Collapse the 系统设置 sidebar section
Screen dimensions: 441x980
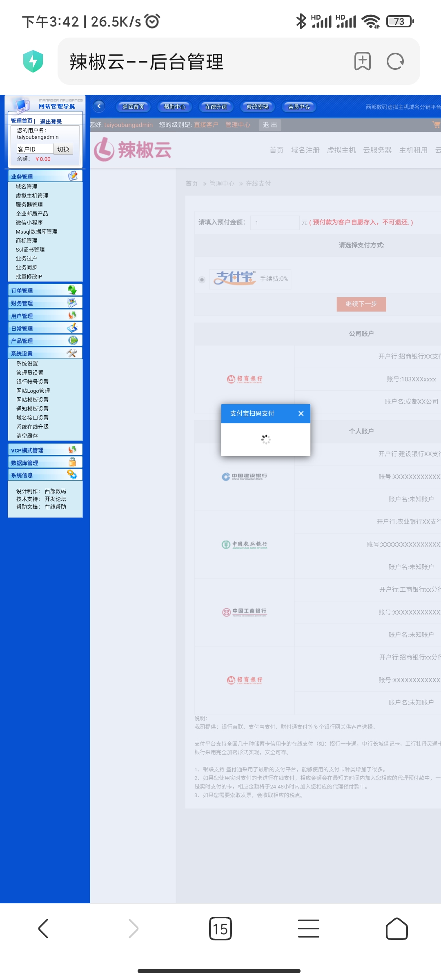[45, 353]
